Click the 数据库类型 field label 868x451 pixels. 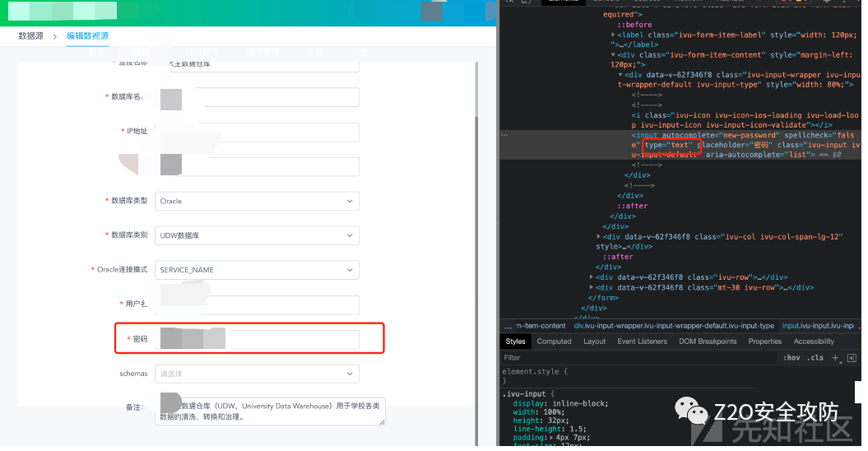129,201
